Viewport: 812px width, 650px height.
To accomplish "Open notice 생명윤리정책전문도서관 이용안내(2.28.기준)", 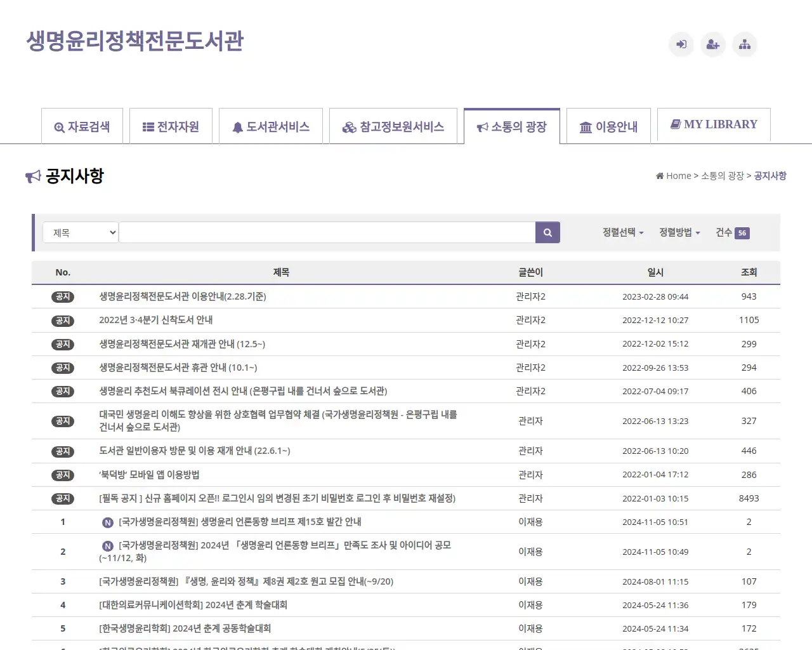I will click(183, 296).
